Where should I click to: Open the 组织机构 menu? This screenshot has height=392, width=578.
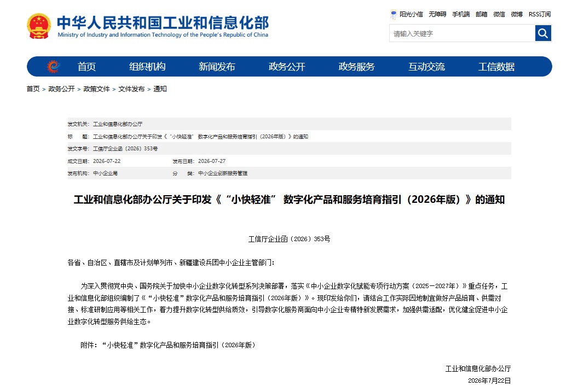(147, 67)
